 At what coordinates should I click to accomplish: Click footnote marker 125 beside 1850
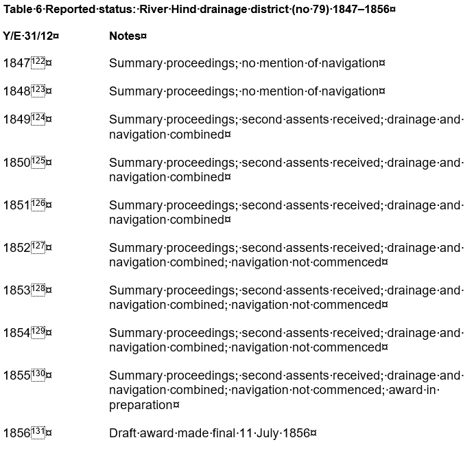pyautogui.click(x=38, y=161)
